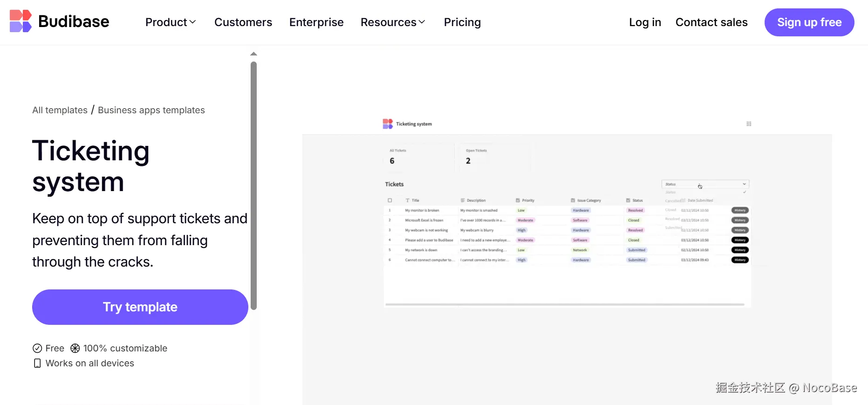Click the vertical scrollbar thumb beside description
This screenshot has width=868, height=405.
tap(253, 185)
